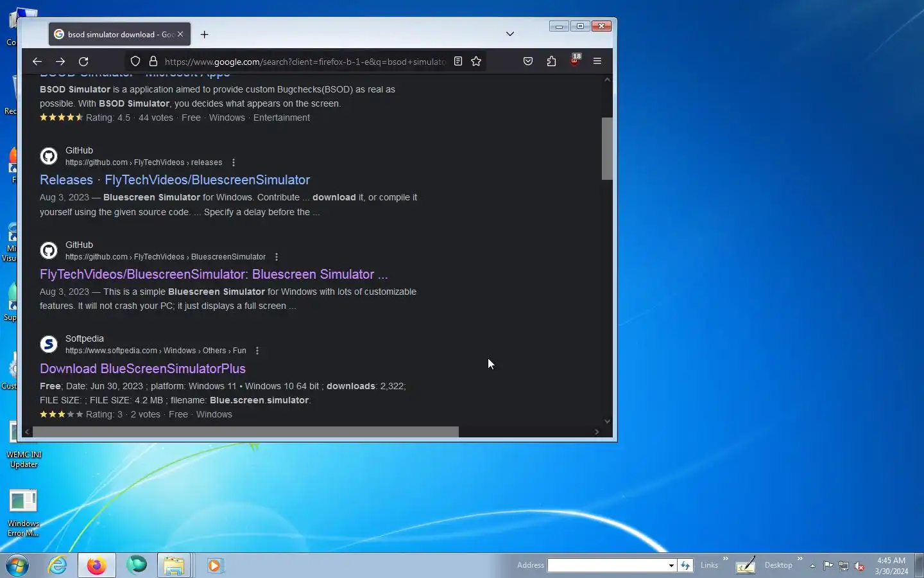Click scroll-right arrow of horizontal scrollbar

[597, 432]
